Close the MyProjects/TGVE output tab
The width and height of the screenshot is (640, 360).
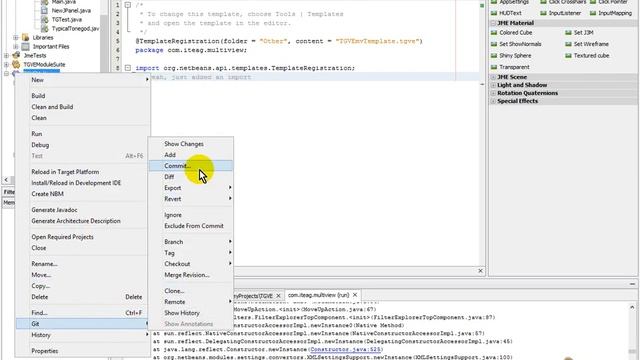point(278,296)
